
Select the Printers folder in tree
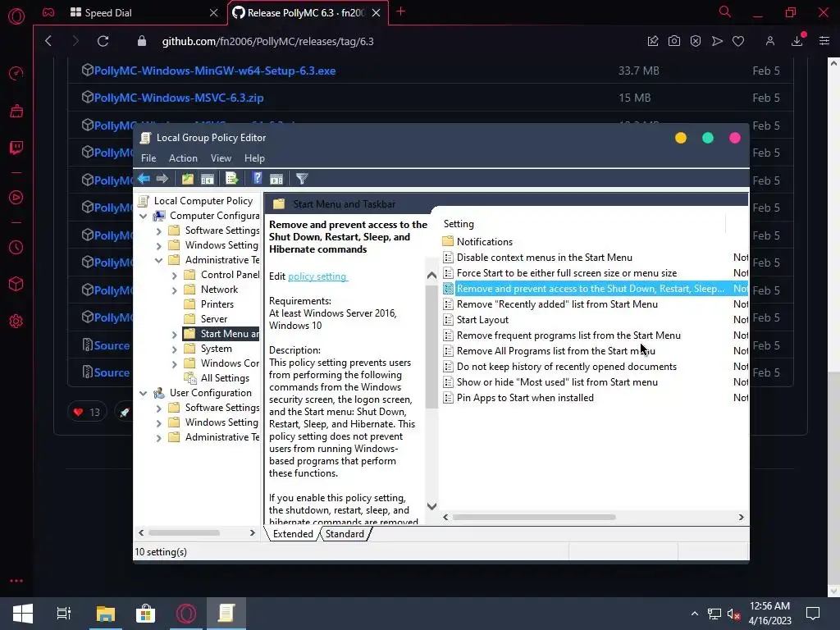[217, 304]
